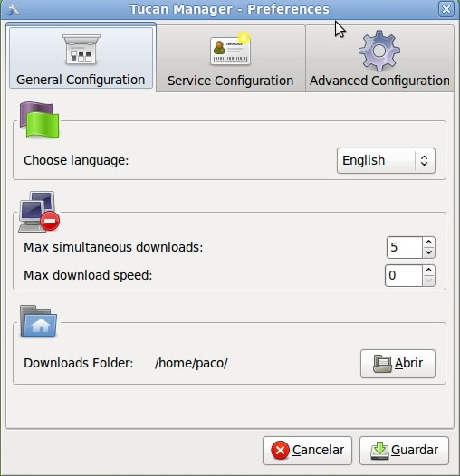The height and width of the screenshot is (476, 460).
Task: Click the max download speed field
Action: pos(404,275)
